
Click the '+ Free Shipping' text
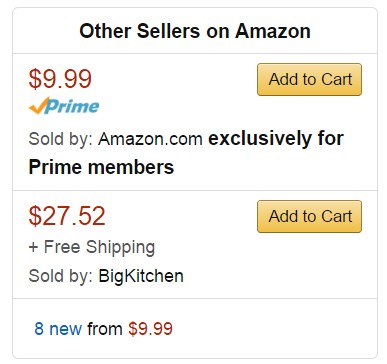point(92,248)
